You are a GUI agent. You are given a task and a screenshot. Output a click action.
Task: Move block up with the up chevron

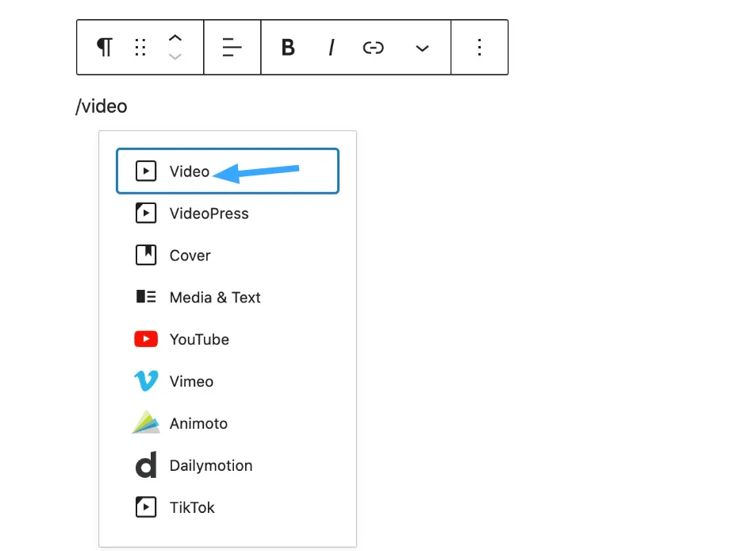coord(175,38)
